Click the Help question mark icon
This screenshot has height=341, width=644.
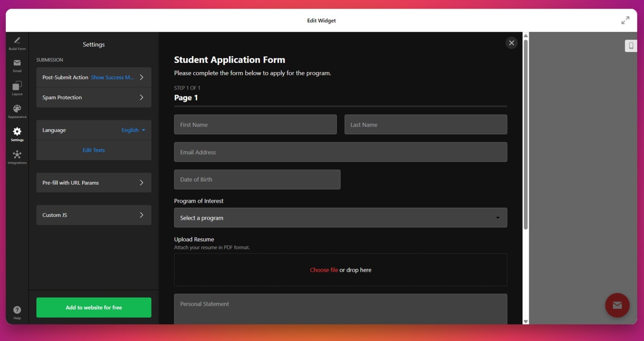click(17, 309)
